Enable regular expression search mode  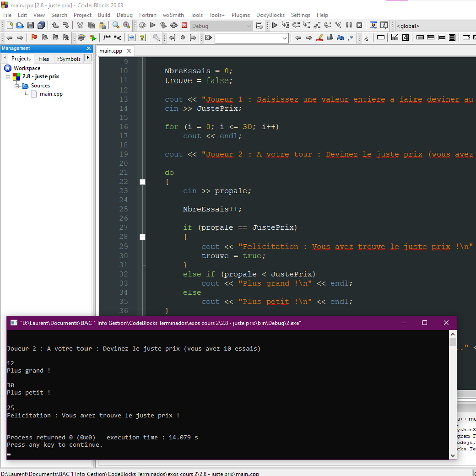point(350,38)
